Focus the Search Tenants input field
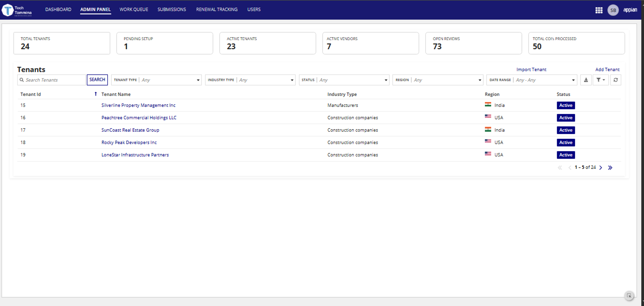644x306 pixels. [51, 80]
